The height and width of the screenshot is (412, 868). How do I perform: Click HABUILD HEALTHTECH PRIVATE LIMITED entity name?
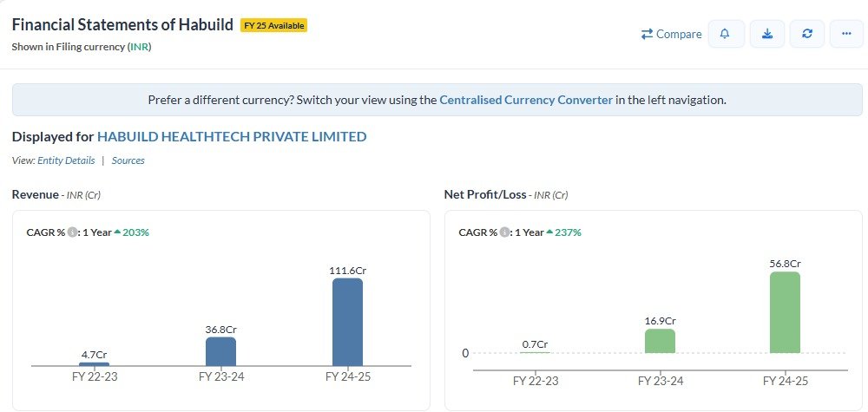pyautogui.click(x=232, y=136)
